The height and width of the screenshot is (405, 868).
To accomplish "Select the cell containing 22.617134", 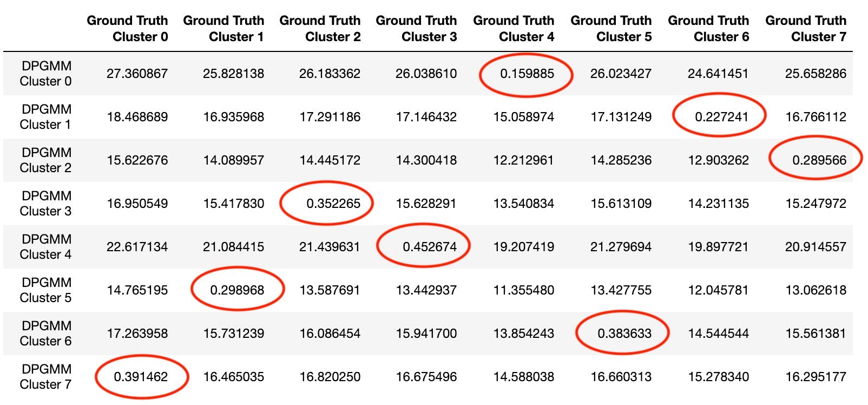I will 137,247.
